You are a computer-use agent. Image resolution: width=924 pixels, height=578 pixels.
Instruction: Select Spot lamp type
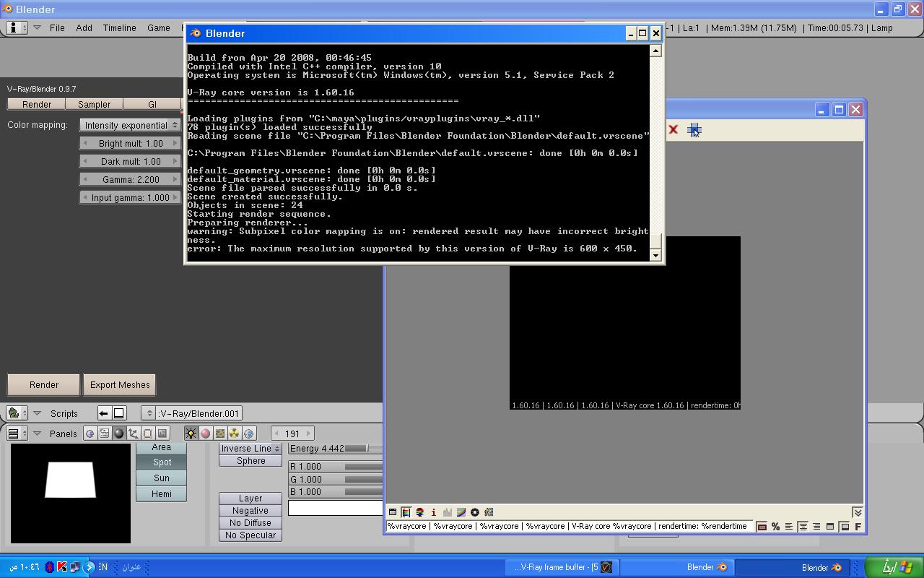pos(161,462)
